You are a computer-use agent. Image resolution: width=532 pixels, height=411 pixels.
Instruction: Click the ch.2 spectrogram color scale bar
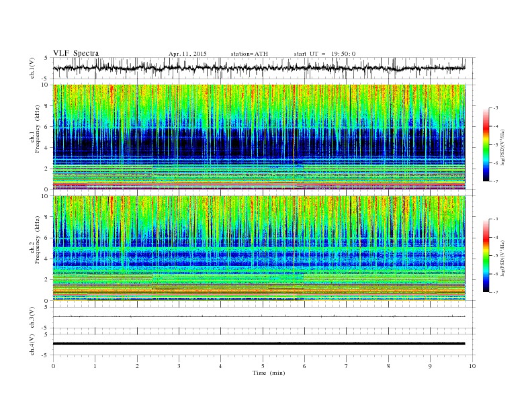point(486,256)
